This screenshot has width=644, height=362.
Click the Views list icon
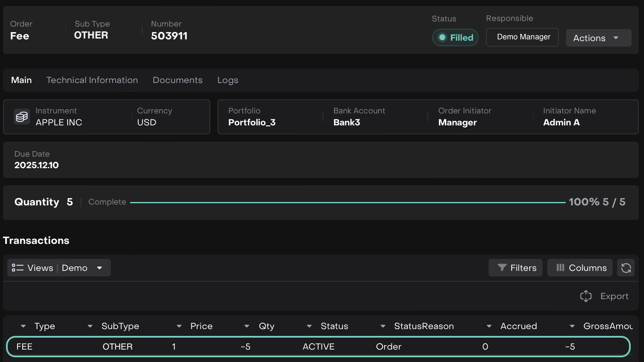click(18, 268)
